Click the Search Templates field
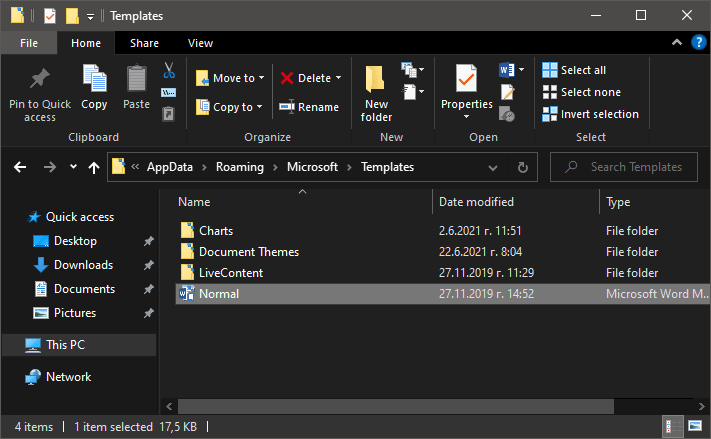The image size is (711, 439). (630, 167)
